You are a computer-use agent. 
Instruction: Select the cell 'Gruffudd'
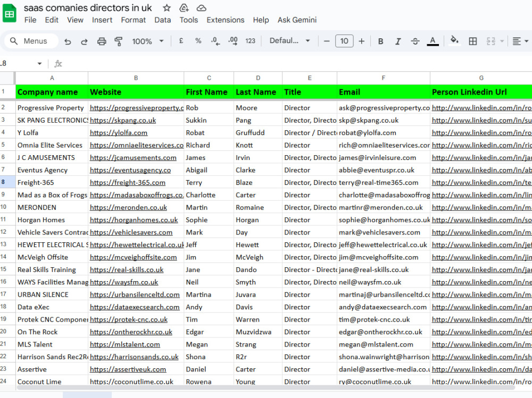click(x=258, y=133)
